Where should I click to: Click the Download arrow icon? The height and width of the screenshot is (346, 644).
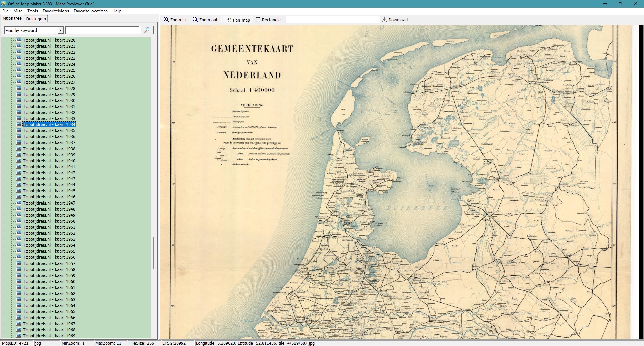pyautogui.click(x=384, y=20)
